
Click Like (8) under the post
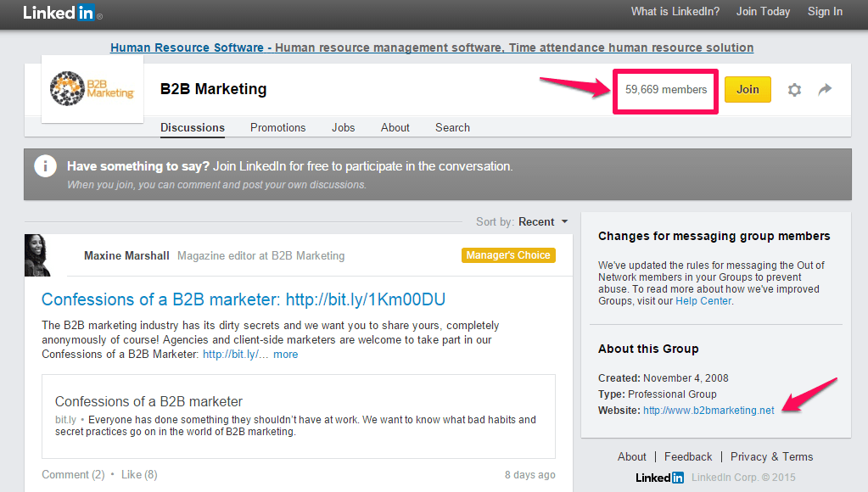(139, 475)
